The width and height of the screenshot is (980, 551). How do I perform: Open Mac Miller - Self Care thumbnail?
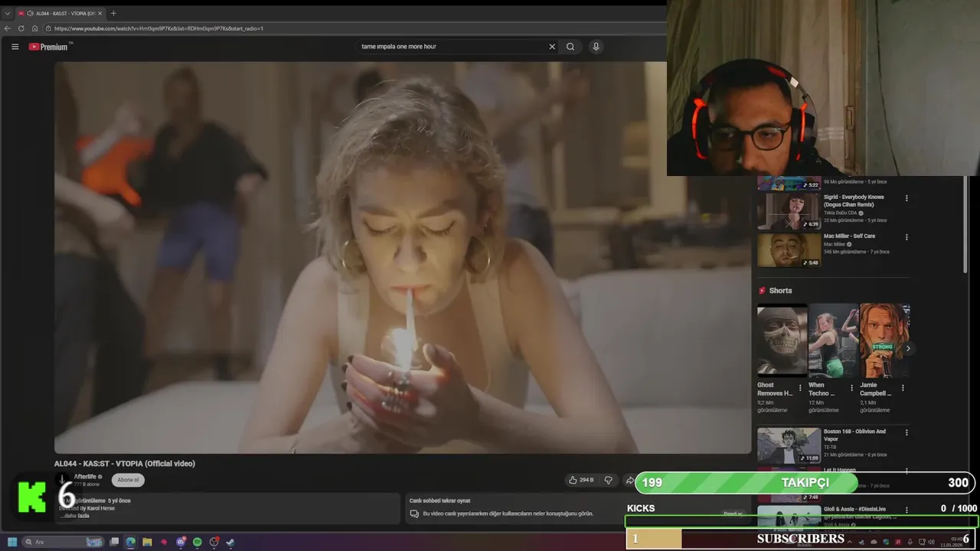click(x=789, y=250)
